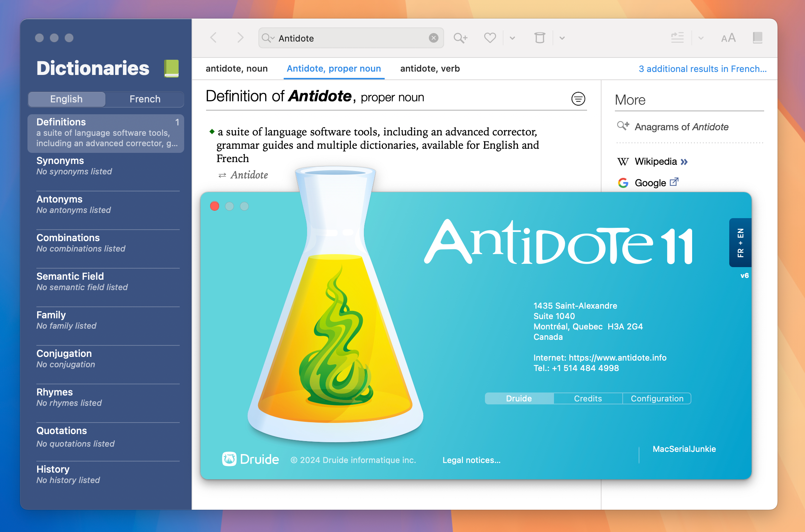Click the Internet: https://www.antidote.info line
Viewport: 805px width, 532px height.
click(x=600, y=358)
